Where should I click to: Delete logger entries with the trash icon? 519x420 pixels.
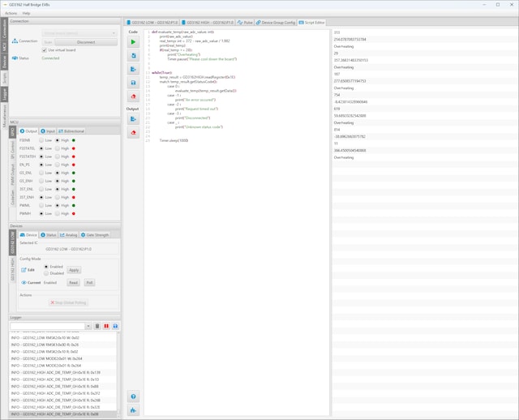pos(97,326)
